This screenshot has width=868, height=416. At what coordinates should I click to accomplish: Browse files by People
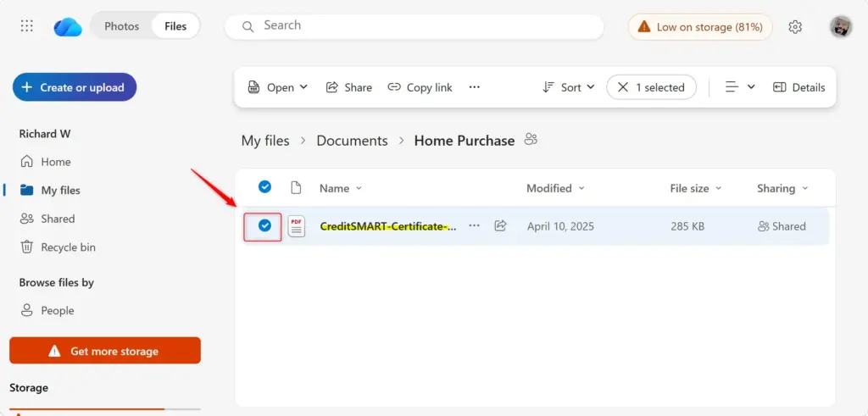(47, 310)
